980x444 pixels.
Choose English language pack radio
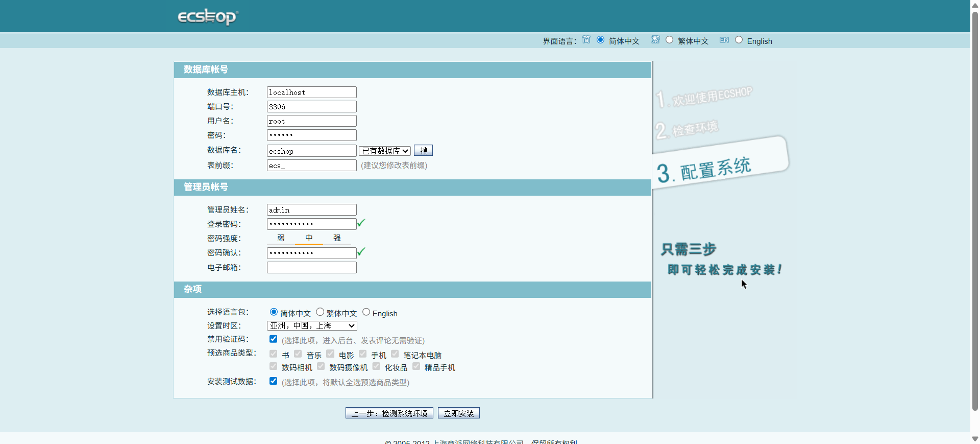coord(366,312)
